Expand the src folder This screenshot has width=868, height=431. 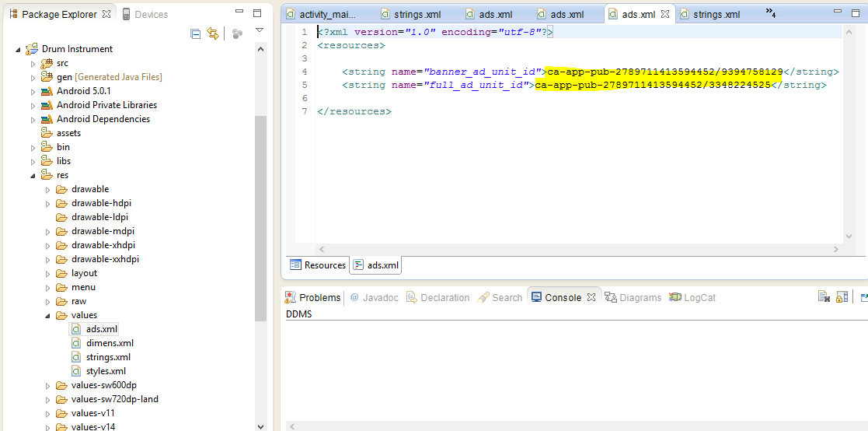coord(33,63)
